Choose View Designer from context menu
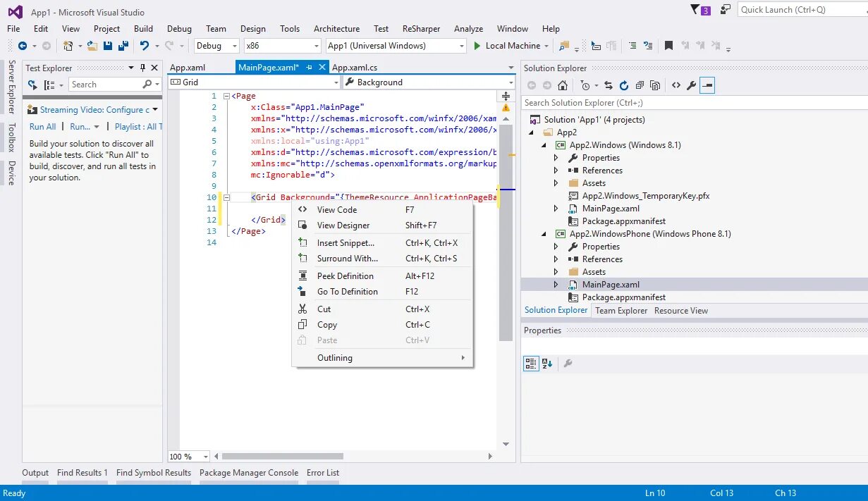The image size is (868, 501). (x=382, y=225)
